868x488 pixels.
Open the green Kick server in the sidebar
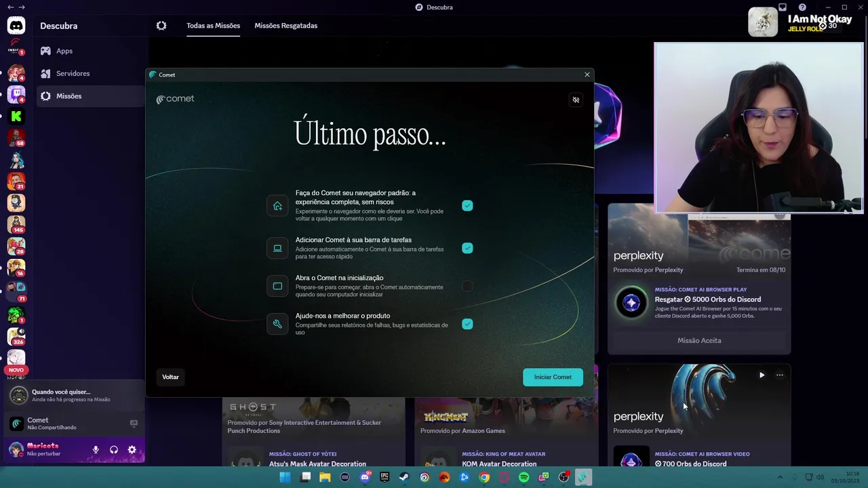16,116
